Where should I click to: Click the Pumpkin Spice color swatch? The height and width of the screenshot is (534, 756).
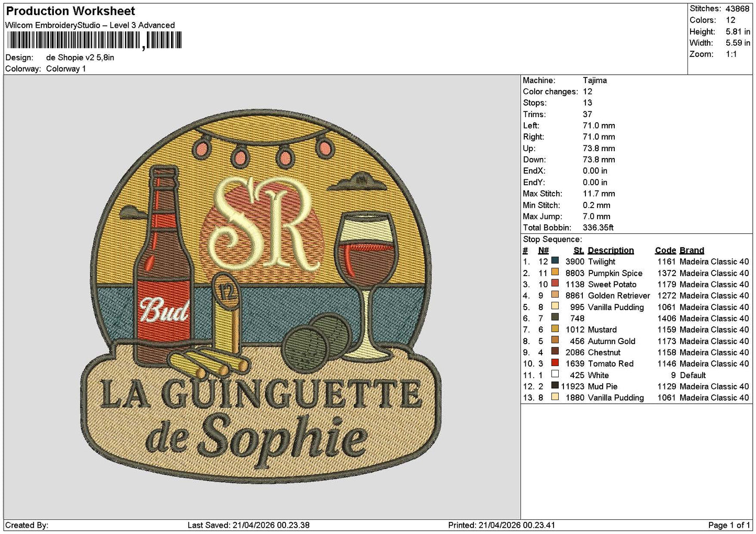pos(555,272)
